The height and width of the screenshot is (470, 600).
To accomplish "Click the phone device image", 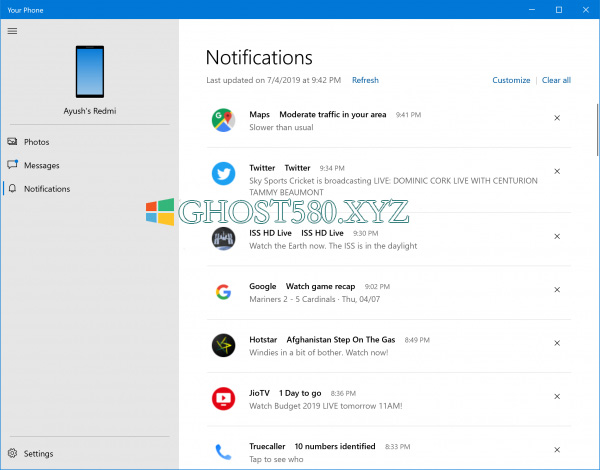I will [x=90, y=72].
